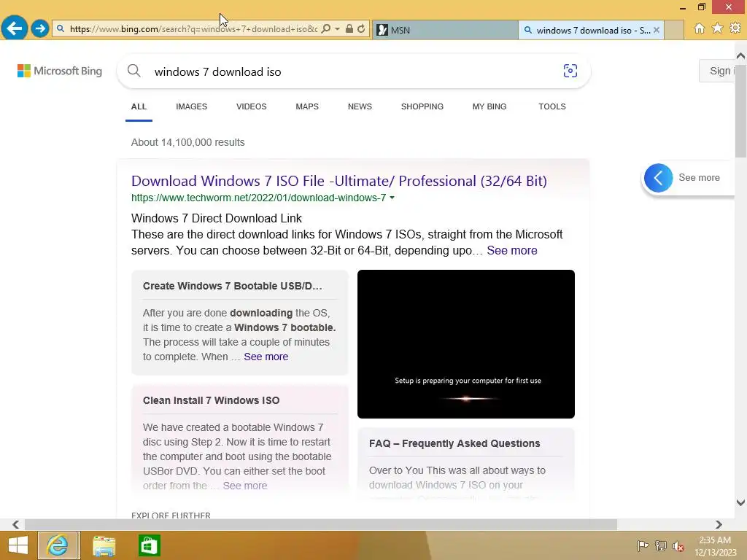Go back with the browser back arrow
Screen dimensions: 747x560
(15, 28)
